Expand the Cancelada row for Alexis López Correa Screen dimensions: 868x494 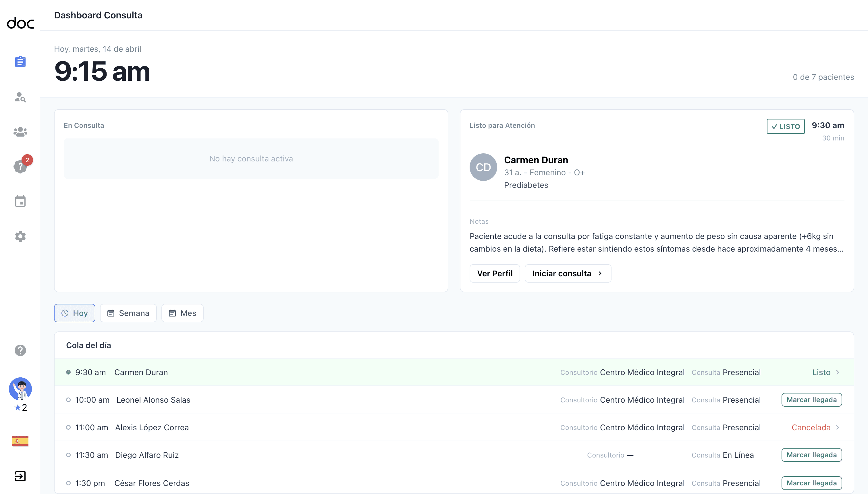tap(838, 427)
